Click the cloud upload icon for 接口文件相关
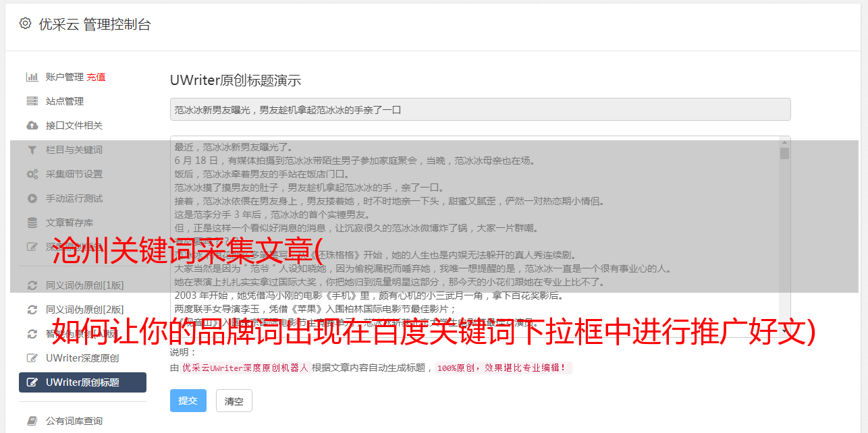The image size is (868, 433). (32, 125)
